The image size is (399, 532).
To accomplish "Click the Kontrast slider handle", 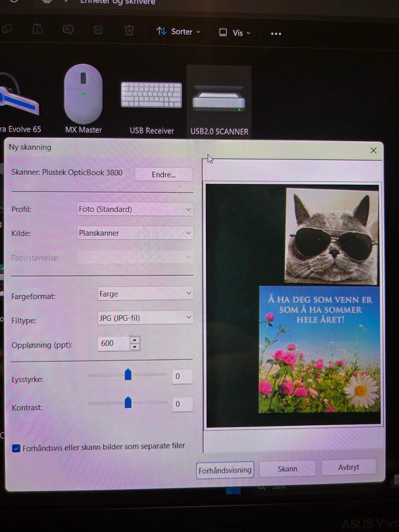I will pyautogui.click(x=128, y=402).
